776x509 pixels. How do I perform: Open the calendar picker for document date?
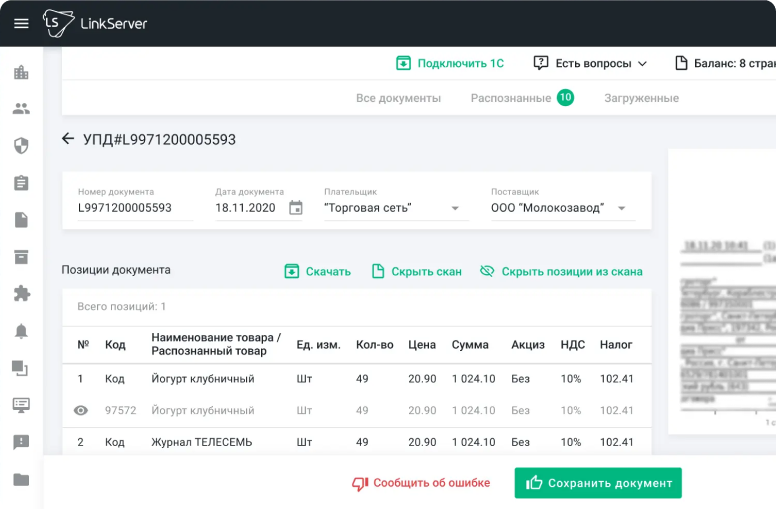(295, 208)
